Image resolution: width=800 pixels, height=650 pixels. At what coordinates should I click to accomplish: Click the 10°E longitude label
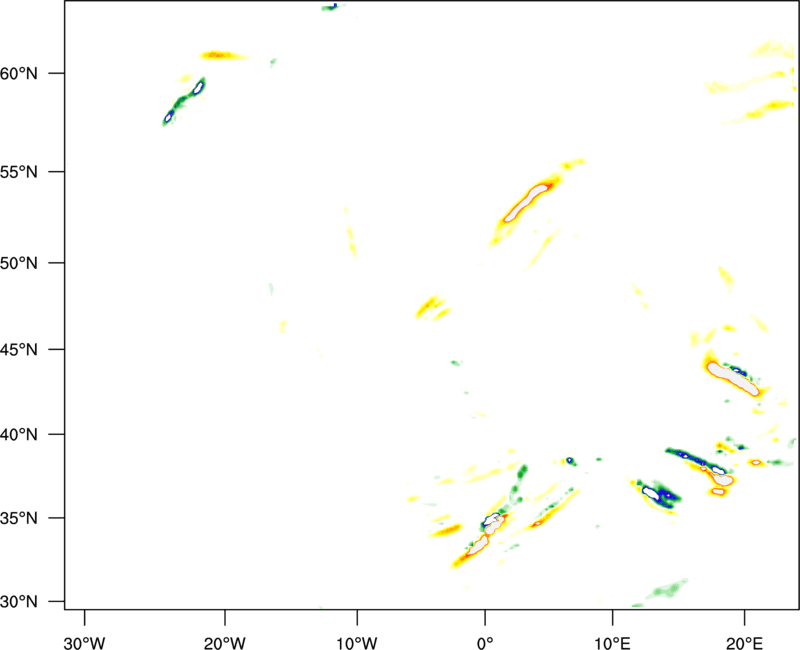[612, 643]
